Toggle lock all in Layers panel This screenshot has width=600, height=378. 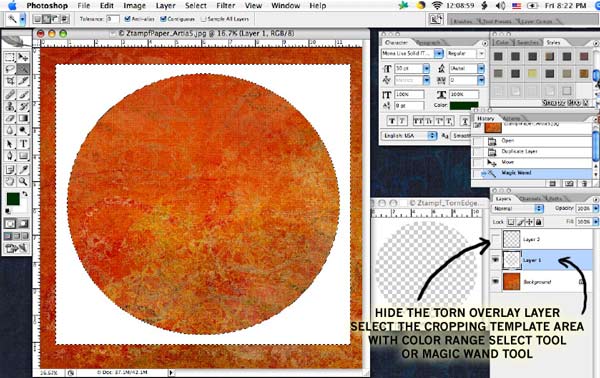(x=539, y=222)
